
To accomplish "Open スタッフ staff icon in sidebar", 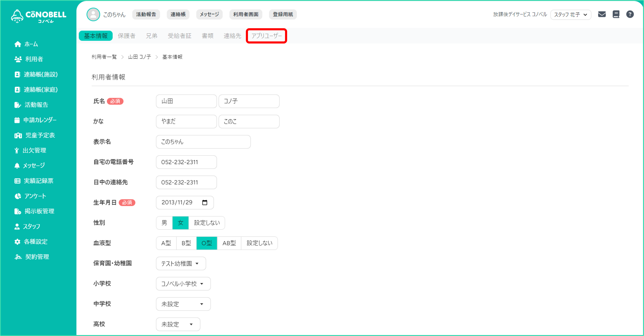I will (17, 226).
